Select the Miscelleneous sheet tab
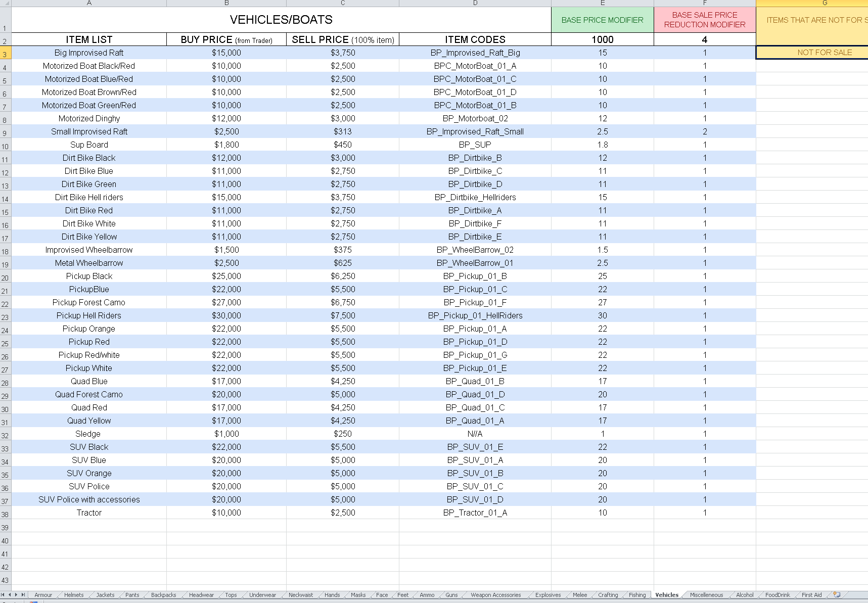 tap(706, 595)
